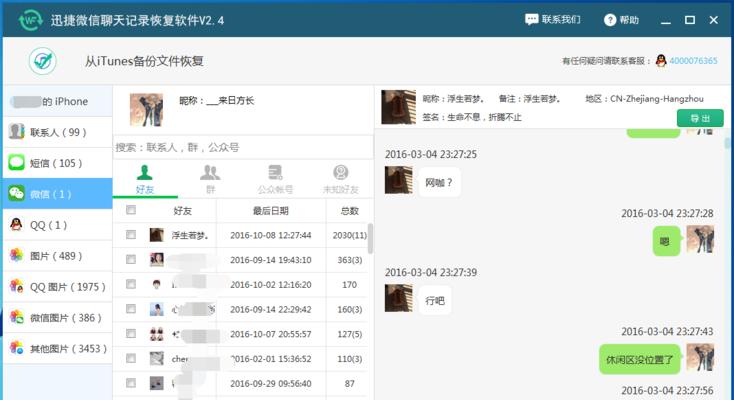Open the 联系我们 chat icon
734x400 pixels.
tap(531, 20)
